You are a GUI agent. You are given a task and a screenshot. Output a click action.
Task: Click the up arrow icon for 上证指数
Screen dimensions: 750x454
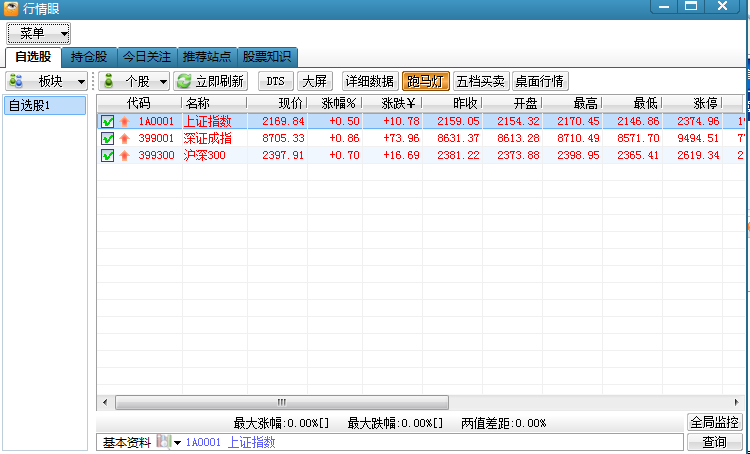tap(125, 122)
